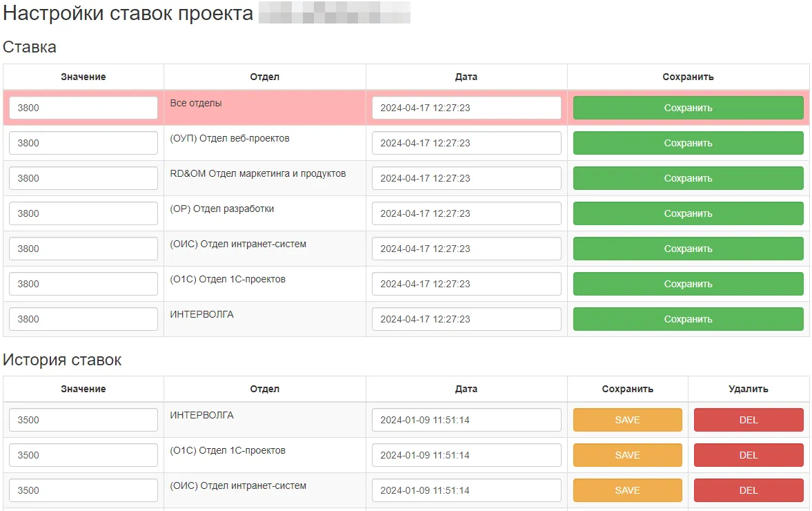
Task: Focus 3500 value field in ИНТЕРВОЛГА history row
Action: click(x=83, y=420)
